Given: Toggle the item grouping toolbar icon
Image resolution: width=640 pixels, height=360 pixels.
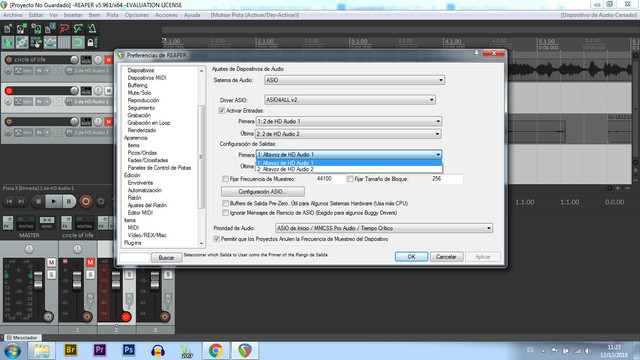Looking at the screenshot, I should (22, 42).
